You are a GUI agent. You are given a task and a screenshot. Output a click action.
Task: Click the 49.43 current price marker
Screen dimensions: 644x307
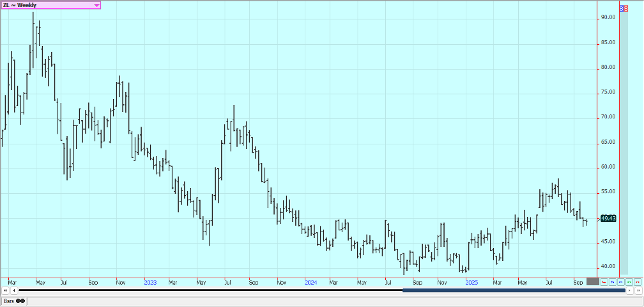608,218
